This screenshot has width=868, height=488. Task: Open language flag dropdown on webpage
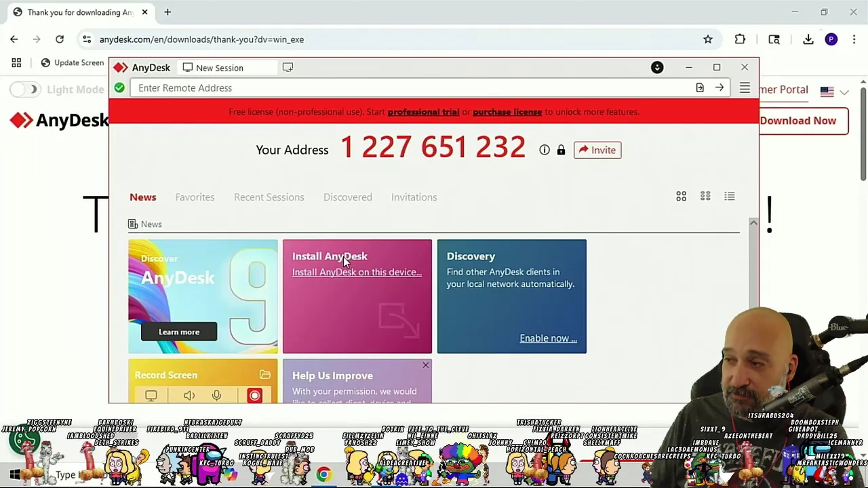(x=834, y=91)
